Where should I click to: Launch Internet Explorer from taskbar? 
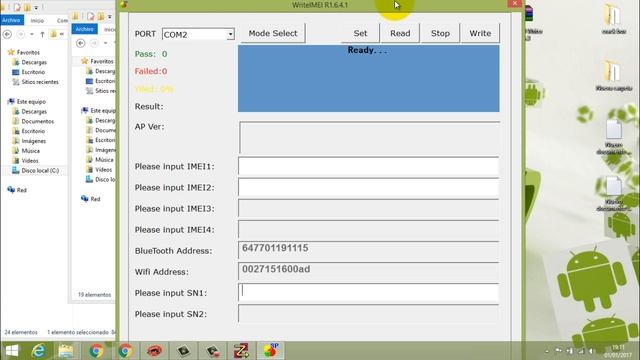[x=38, y=351]
